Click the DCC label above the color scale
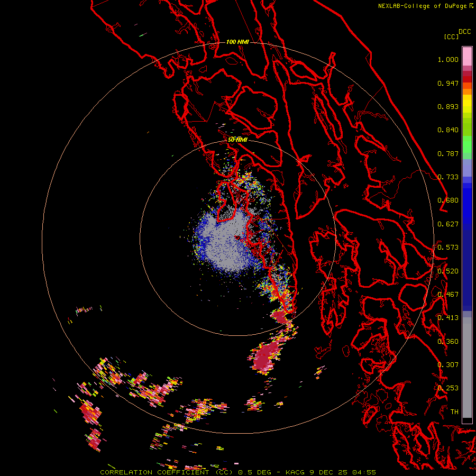476x476 pixels. (464, 32)
